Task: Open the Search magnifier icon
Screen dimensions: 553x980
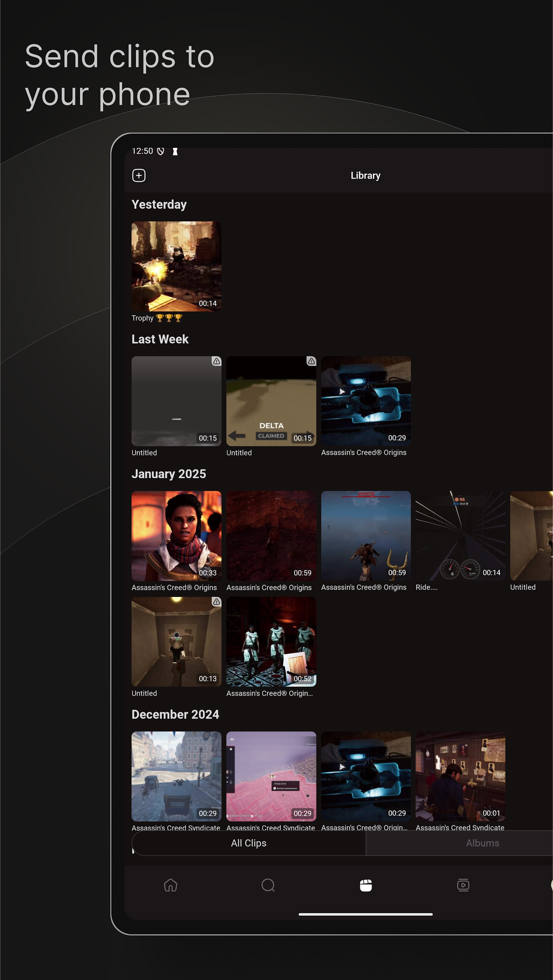Action: (x=268, y=885)
